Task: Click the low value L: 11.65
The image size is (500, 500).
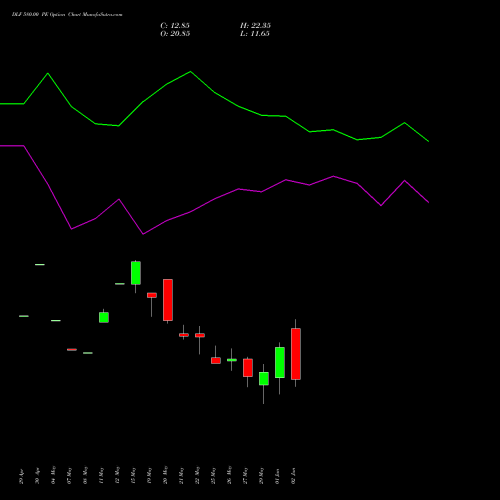Action: click(255, 34)
